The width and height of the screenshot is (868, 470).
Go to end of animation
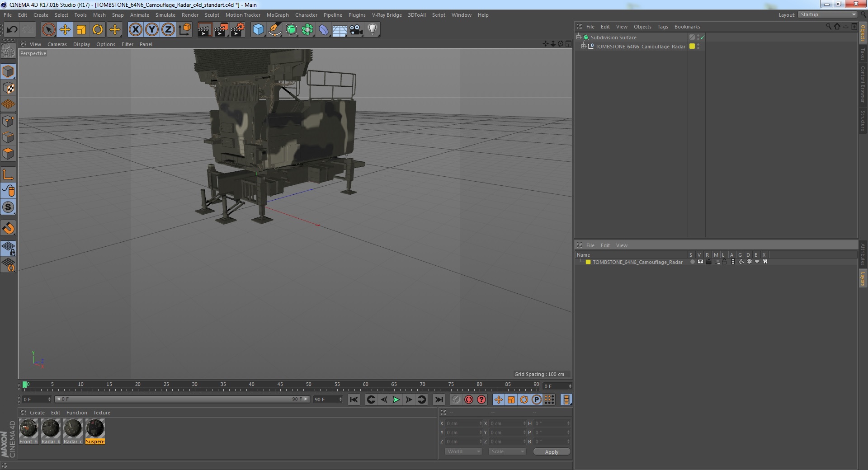pos(439,399)
